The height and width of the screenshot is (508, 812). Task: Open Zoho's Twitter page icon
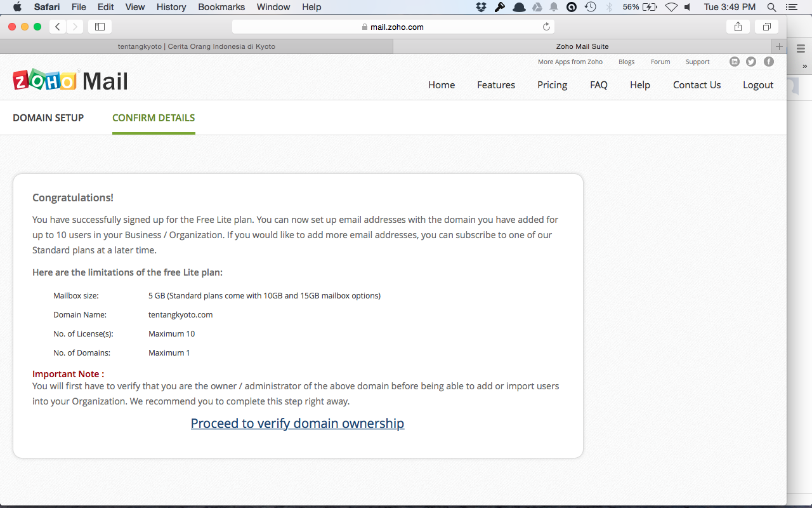pos(751,62)
